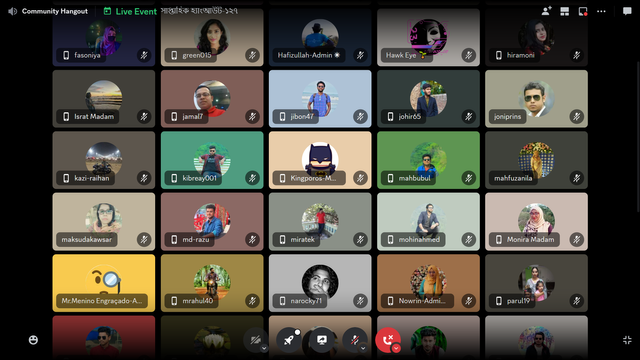The image size is (640, 360).
Task: Click the Share Your Screen monitor icon
Action: (322, 340)
